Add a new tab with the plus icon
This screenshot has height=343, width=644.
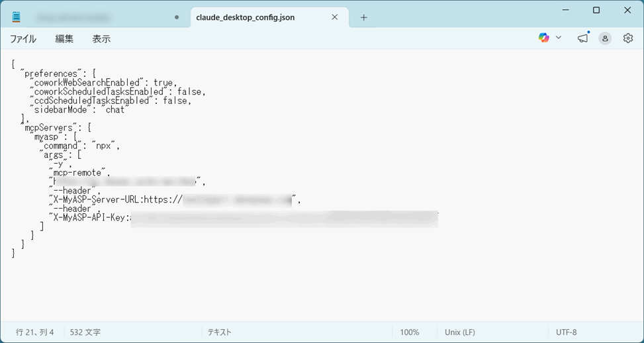coord(363,18)
